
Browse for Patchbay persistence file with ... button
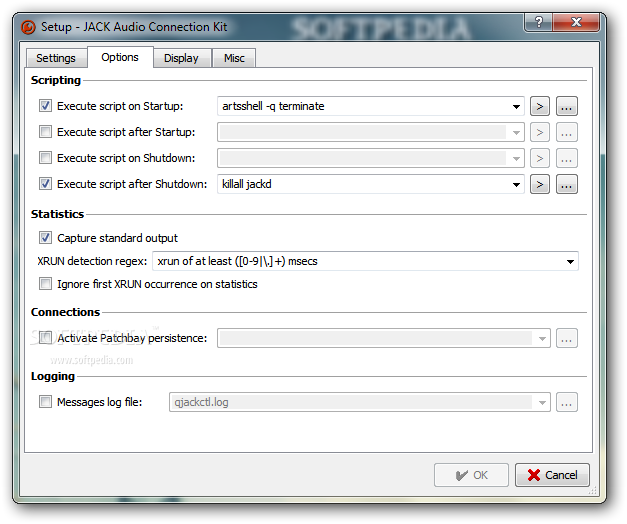click(567, 338)
